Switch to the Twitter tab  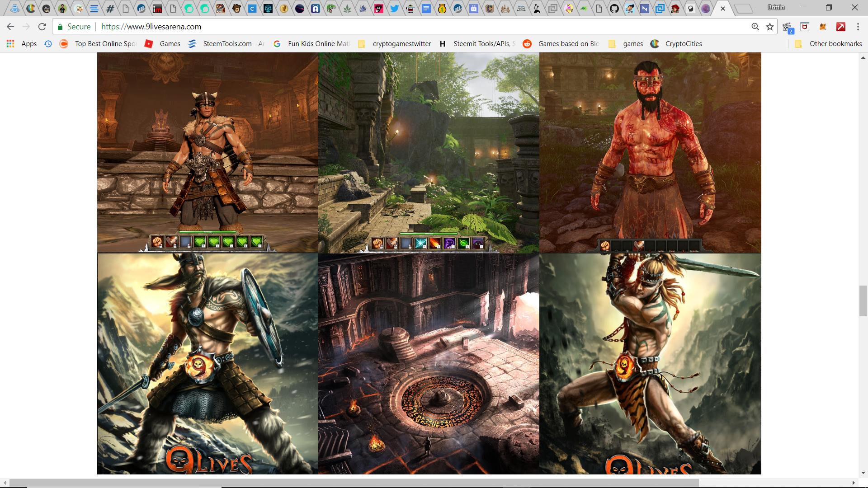tap(394, 8)
